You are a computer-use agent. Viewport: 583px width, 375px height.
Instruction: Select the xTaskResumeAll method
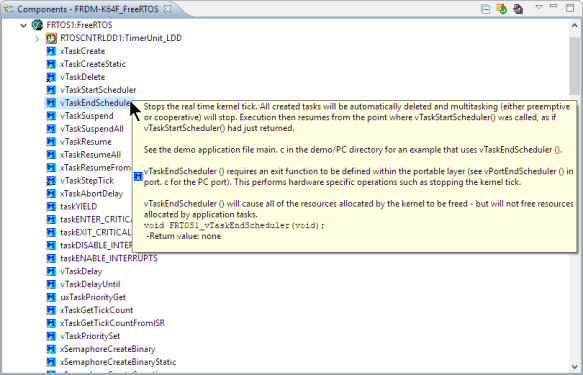[90, 155]
